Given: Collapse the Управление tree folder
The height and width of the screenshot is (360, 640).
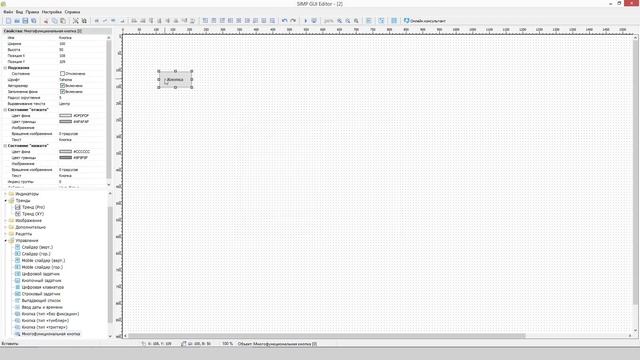Looking at the screenshot, I should [6, 241].
